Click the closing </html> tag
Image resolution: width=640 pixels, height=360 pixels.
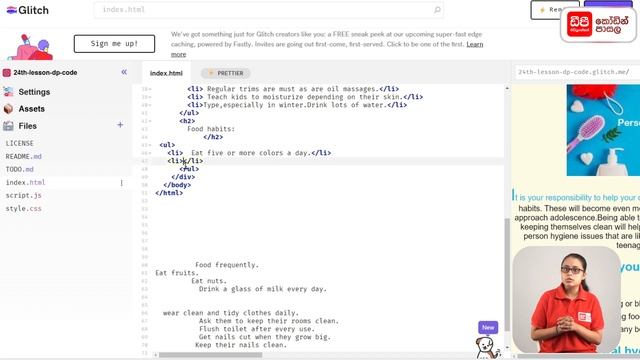point(169,193)
